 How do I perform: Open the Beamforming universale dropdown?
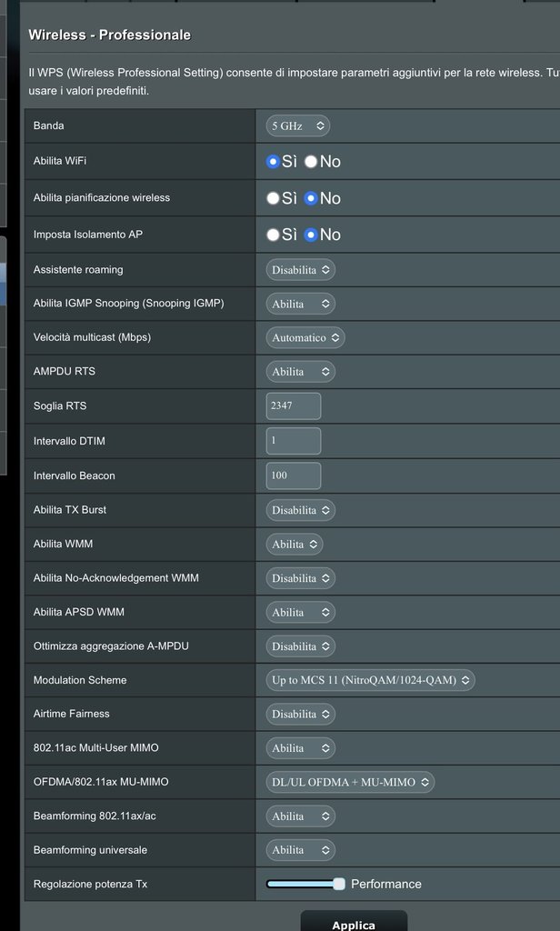300,850
